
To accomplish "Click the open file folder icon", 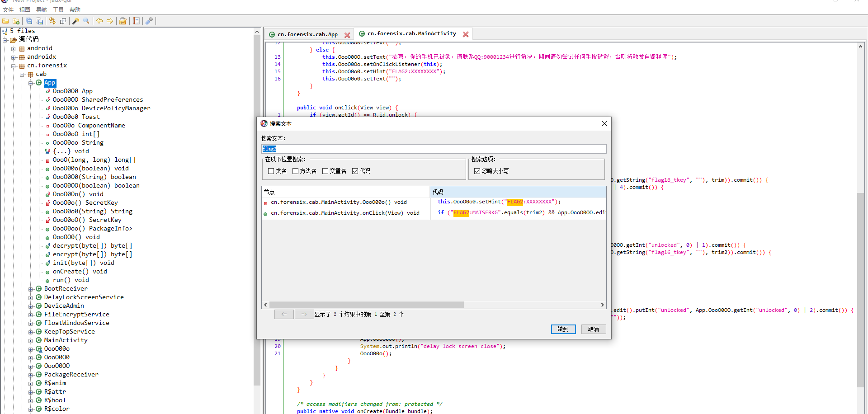I will point(5,21).
